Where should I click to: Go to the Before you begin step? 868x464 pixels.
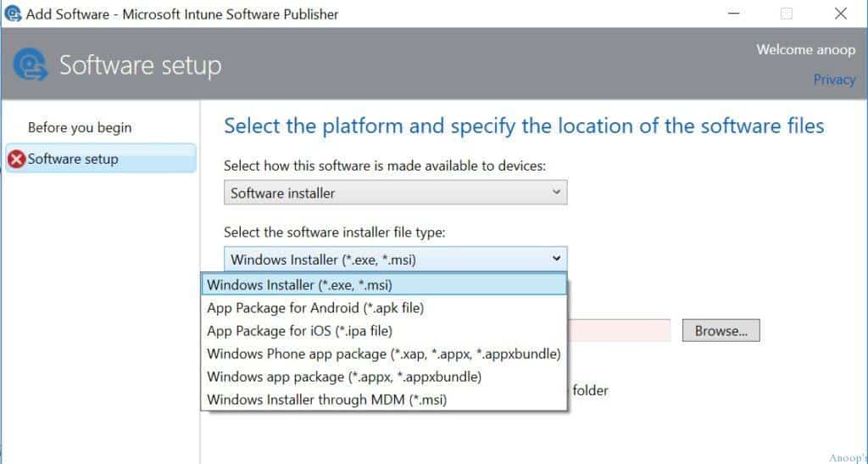(80, 127)
